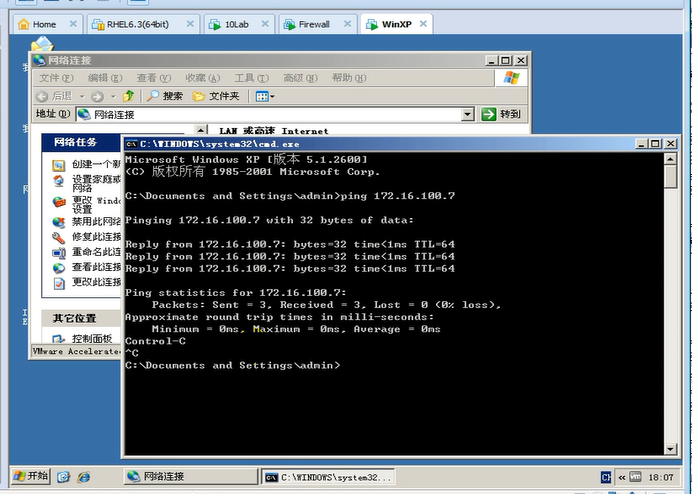
Task: Click 修复此连接 task
Action: (96, 237)
